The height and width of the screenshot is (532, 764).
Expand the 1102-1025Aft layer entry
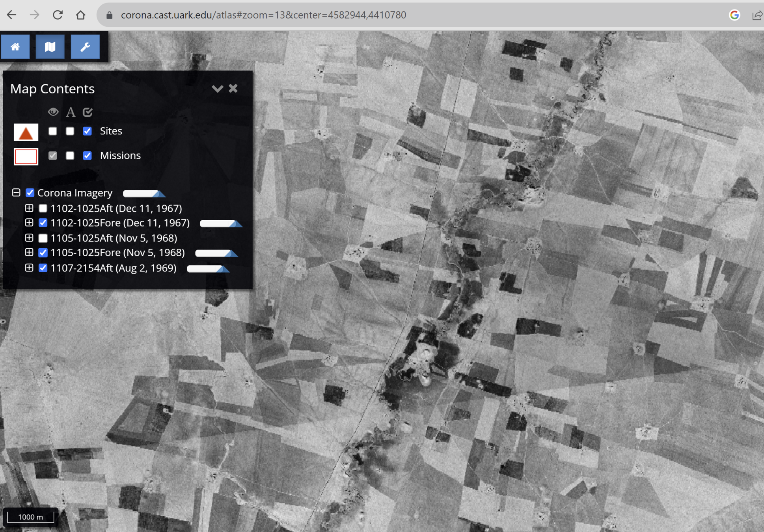point(29,208)
